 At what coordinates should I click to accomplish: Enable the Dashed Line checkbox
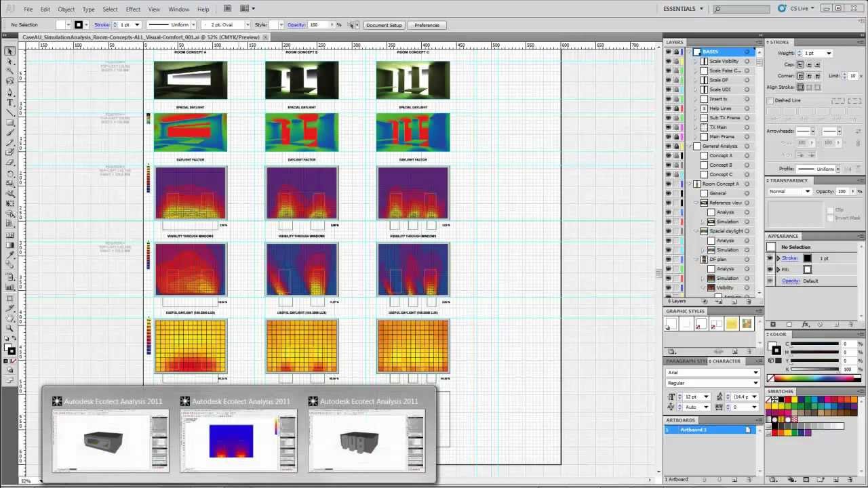coord(770,100)
